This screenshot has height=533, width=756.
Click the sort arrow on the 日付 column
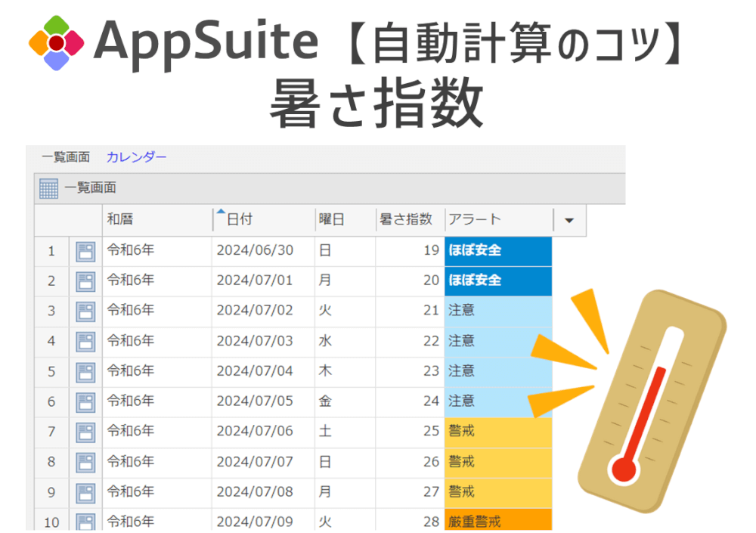coord(221,213)
